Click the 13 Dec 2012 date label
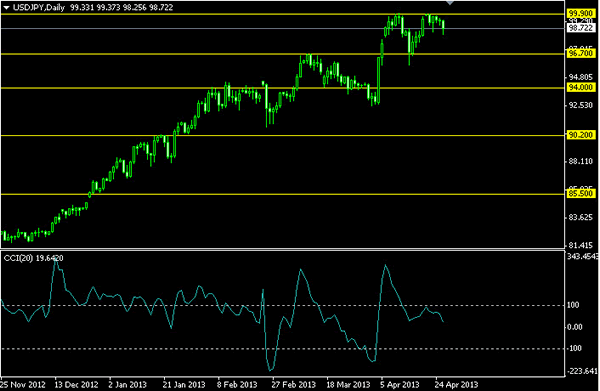Screen dimensions: 600x391 (76, 384)
